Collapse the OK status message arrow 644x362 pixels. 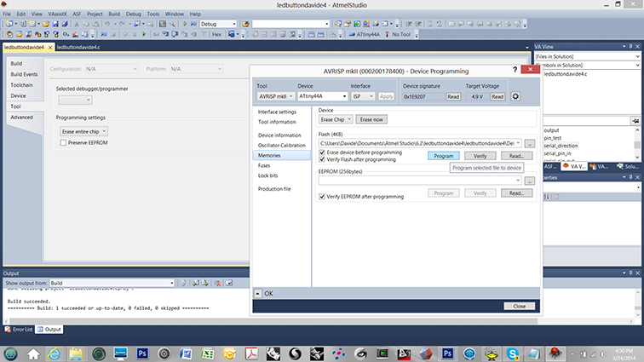tap(257, 293)
